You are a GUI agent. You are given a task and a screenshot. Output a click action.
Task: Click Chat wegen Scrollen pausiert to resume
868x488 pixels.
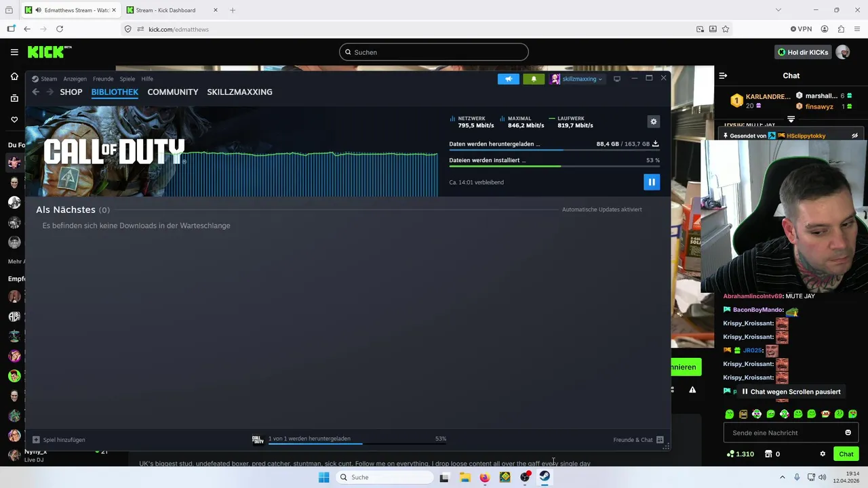click(x=790, y=392)
